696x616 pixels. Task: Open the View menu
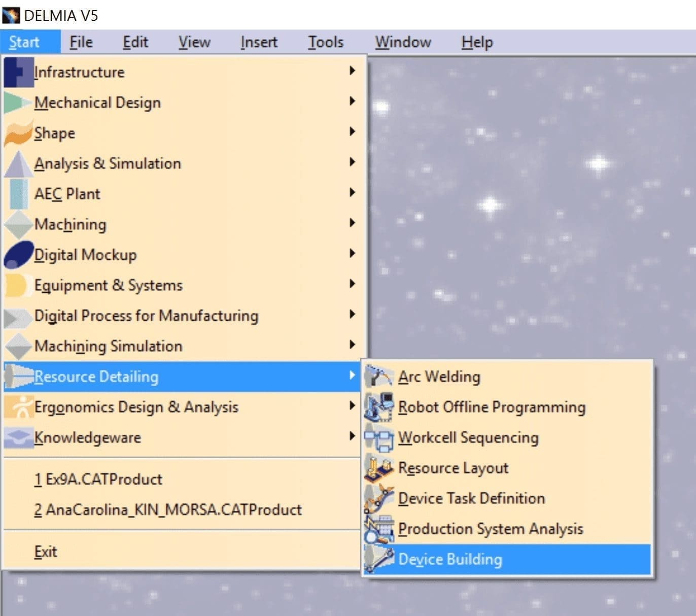click(194, 42)
